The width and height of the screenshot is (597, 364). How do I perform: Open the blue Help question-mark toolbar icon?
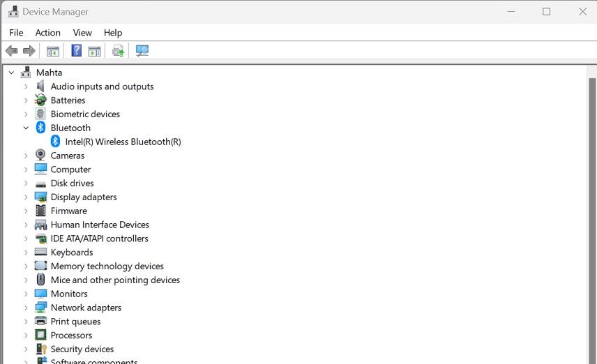click(x=77, y=50)
